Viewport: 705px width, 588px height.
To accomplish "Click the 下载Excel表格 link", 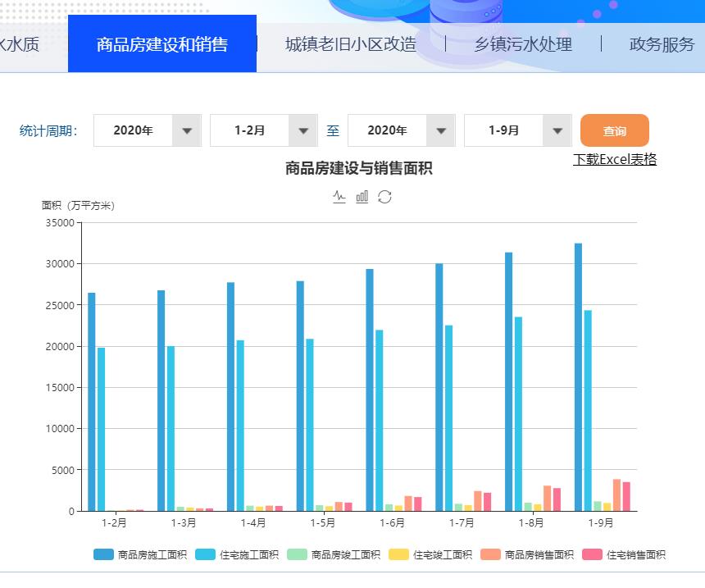I will click(x=614, y=159).
